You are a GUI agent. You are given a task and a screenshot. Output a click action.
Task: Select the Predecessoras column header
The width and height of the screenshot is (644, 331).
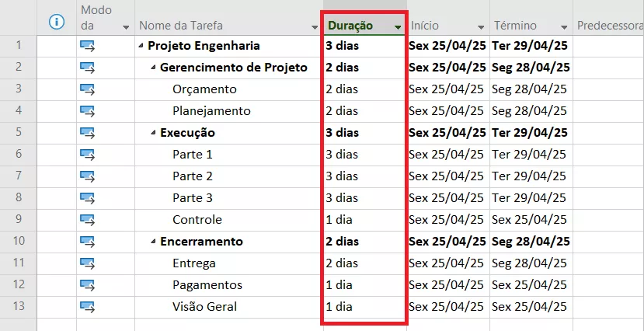pos(610,26)
